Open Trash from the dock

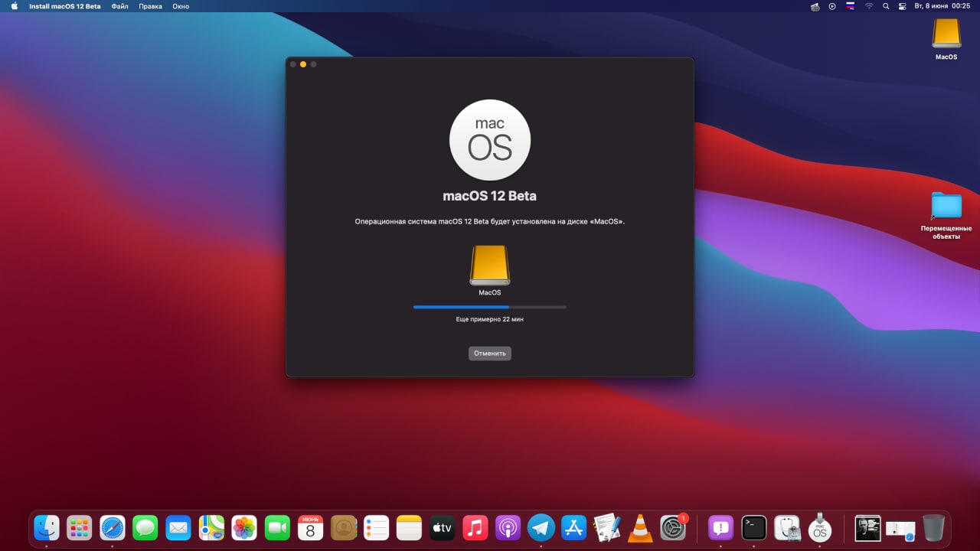tap(933, 527)
